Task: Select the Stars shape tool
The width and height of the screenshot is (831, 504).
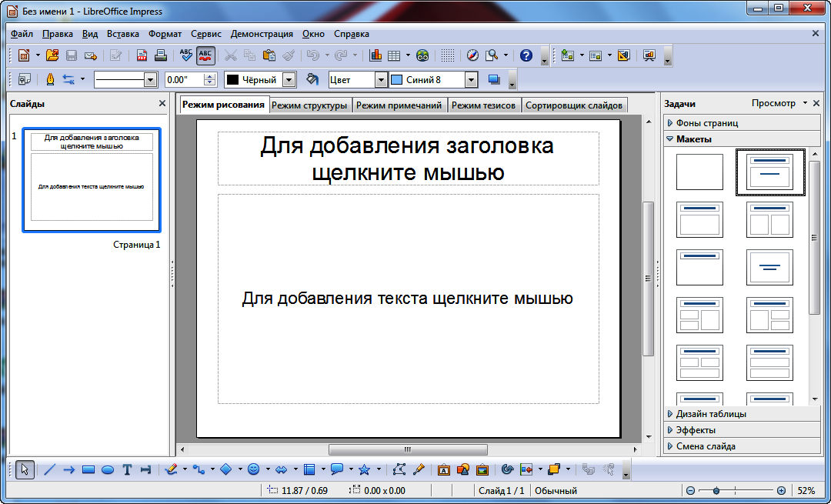Action: 364,469
